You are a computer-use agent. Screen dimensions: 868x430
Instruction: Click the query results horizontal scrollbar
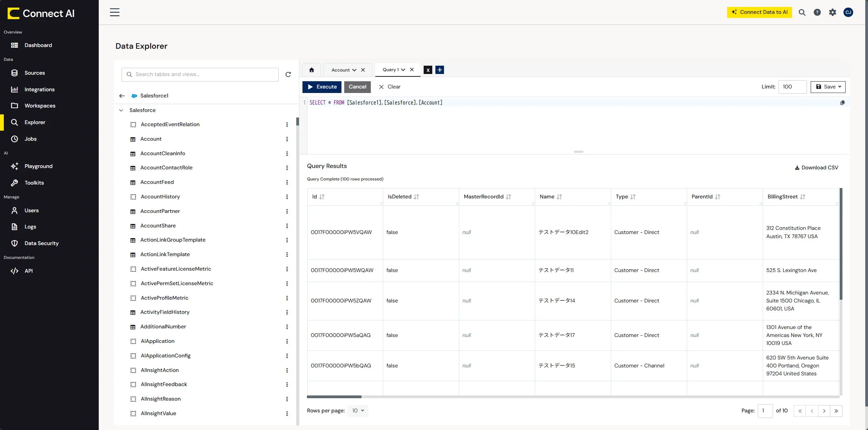pyautogui.click(x=334, y=397)
